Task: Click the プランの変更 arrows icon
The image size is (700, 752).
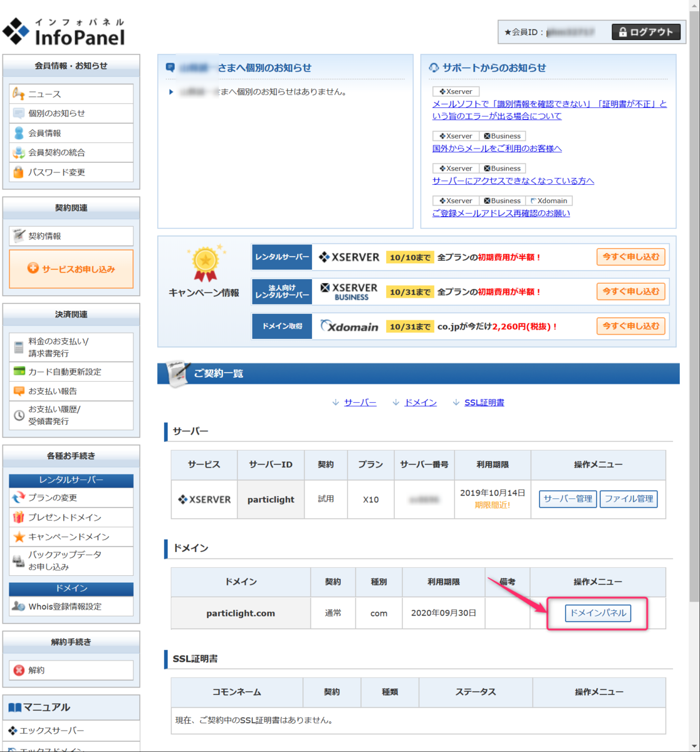Action: [x=19, y=498]
